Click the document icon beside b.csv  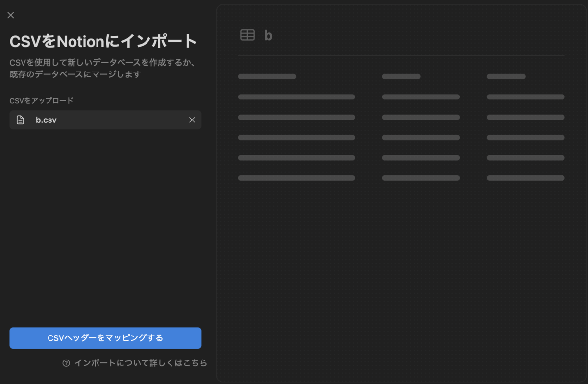(x=20, y=120)
